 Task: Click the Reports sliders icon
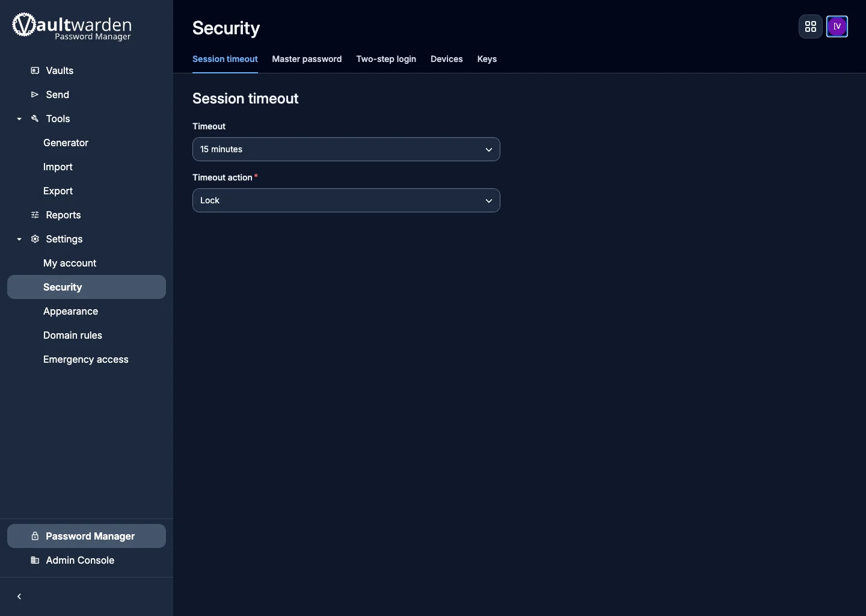pyautogui.click(x=35, y=215)
